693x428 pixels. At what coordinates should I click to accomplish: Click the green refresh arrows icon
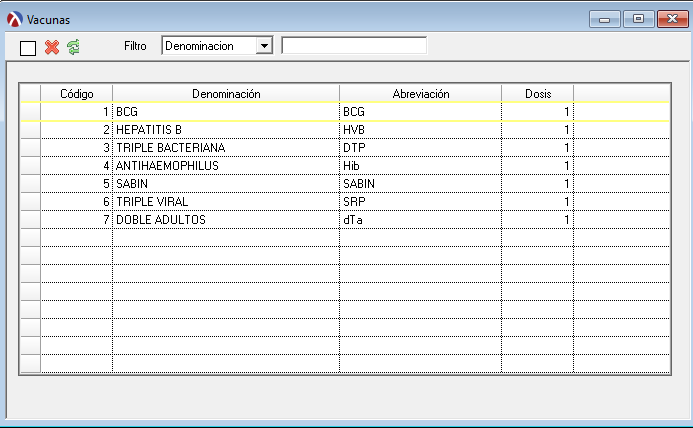(x=73, y=47)
